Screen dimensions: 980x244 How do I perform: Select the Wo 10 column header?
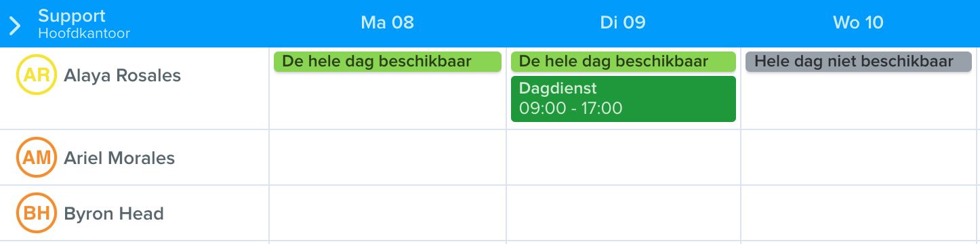(x=858, y=23)
